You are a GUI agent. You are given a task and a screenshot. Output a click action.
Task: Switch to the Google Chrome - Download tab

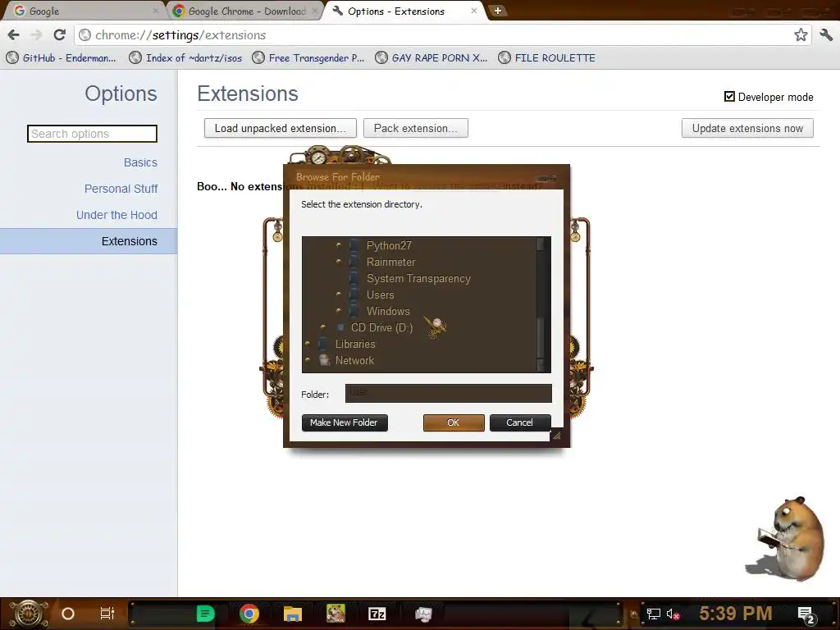pos(247,11)
